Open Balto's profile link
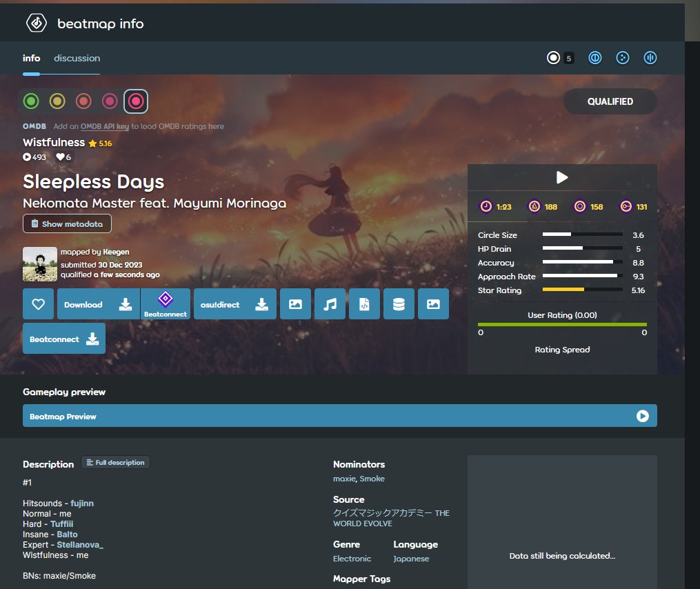This screenshot has height=589, width=700. click(x=67, y=534)
